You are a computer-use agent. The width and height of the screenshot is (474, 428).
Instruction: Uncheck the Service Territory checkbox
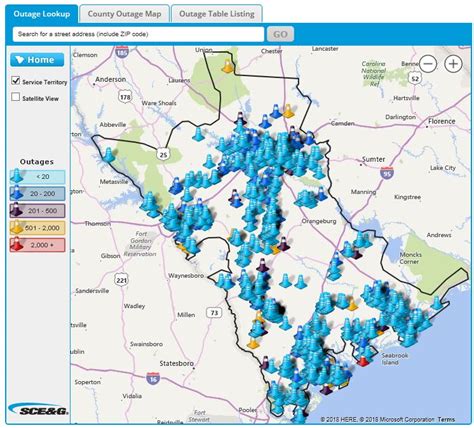pos(16,80)
